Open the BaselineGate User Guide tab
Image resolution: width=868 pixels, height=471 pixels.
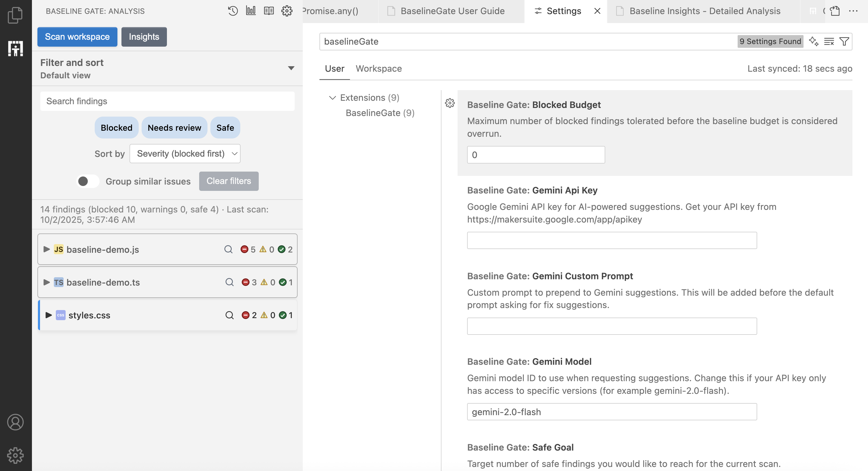(x=452, y=11)
